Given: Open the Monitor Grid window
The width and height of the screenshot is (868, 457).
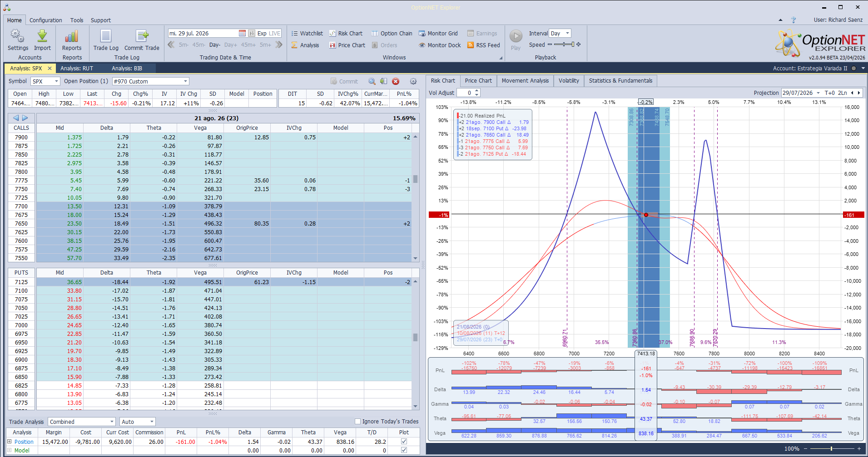Looking at the screenshot, I should point(438,33).
